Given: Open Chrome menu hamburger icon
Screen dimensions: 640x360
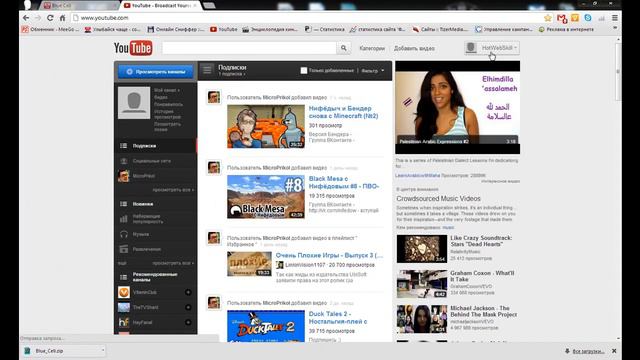Looking at the screenshot, I should (615, 18).
